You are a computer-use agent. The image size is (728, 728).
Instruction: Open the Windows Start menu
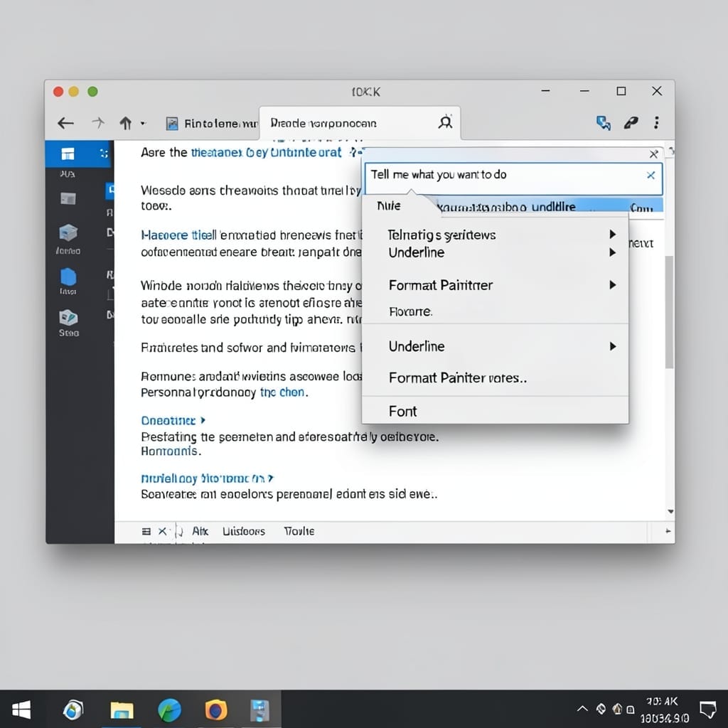21,710
